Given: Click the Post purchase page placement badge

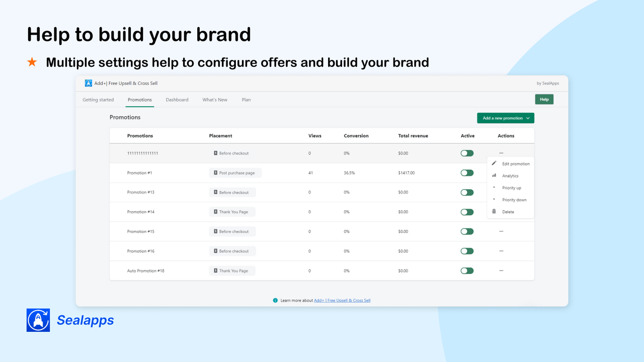Looking at the screenshot, I should pos(235,172).
